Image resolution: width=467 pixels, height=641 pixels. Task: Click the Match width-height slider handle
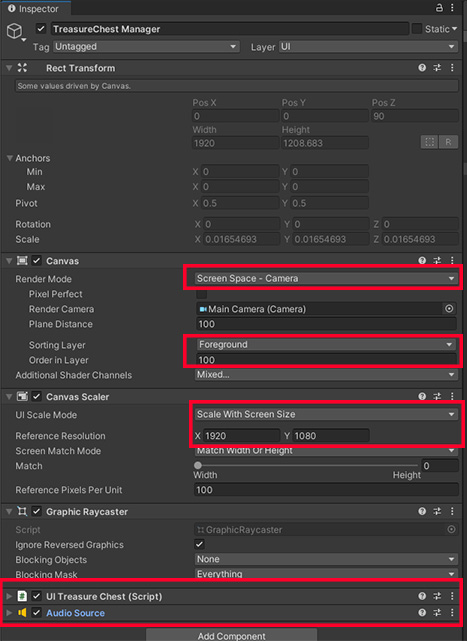click(x=198, y=465)
